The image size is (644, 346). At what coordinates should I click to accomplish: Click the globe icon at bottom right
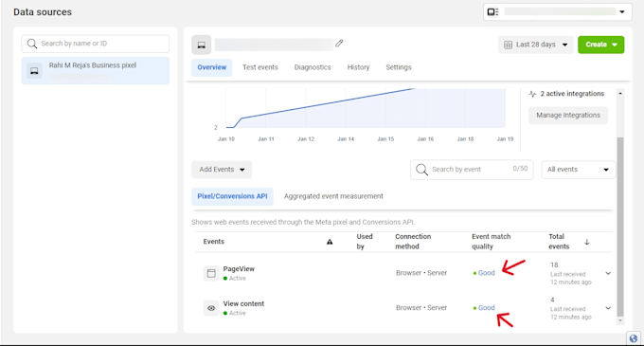point(634,338)
